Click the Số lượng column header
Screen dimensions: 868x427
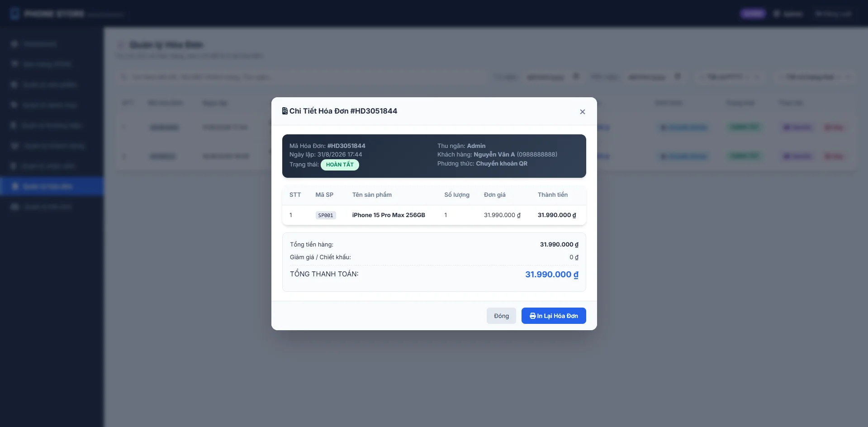457,195
